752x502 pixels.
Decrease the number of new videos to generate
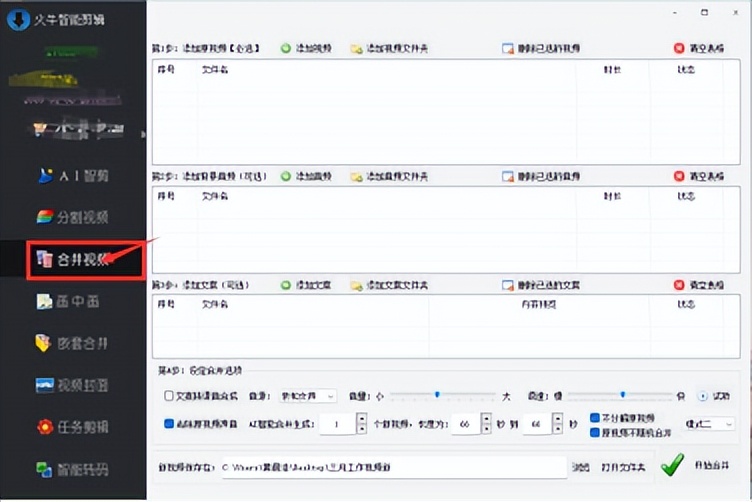pyautogui.click(x=362, y=429)
